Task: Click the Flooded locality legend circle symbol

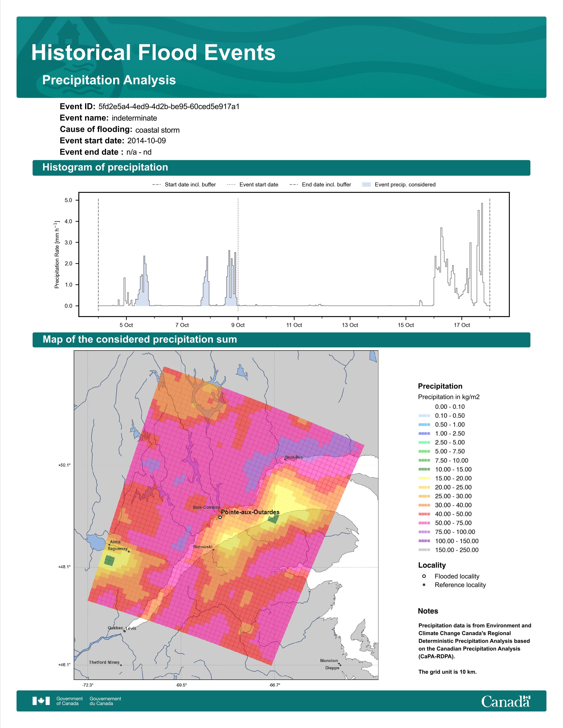Action: (424, 576)
